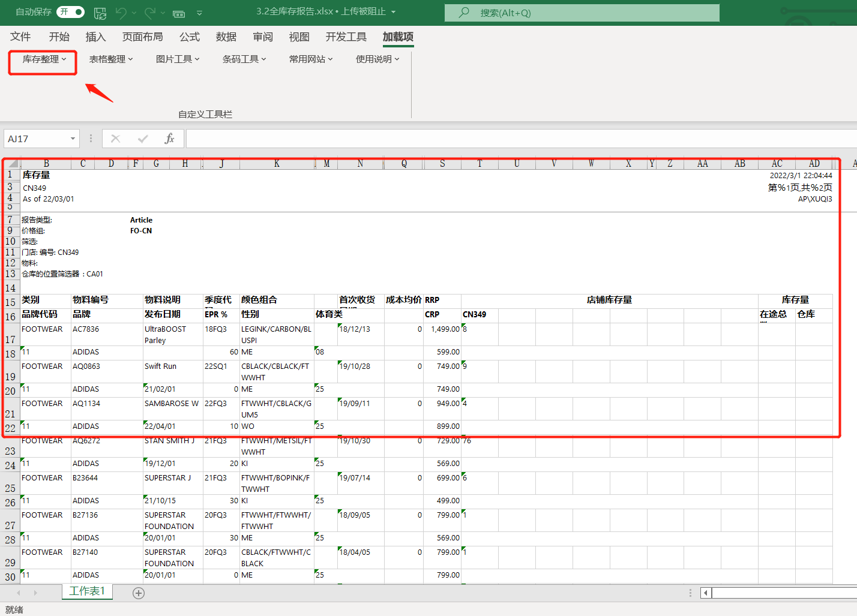The image size is (857, 616).
Task: Click the Select All corner of the worksheet
Action: pyautogui.click(x=12, y=164)
